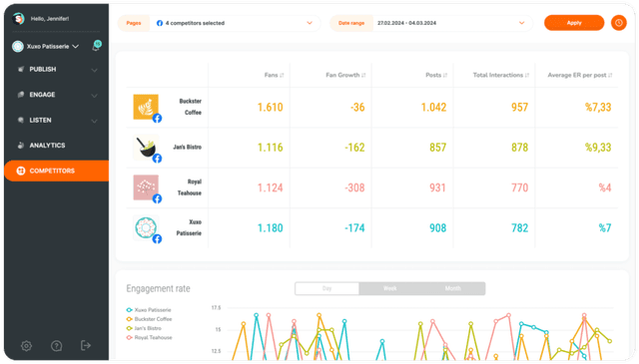Switch engagement chart to Month view
The image size is (639, 364).
click(453, 288)
